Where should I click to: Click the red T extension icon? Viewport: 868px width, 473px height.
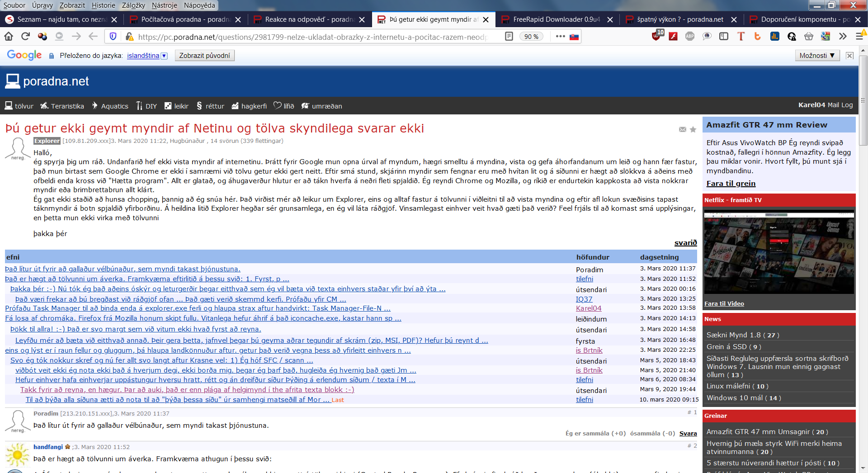(x=741, y=36)
